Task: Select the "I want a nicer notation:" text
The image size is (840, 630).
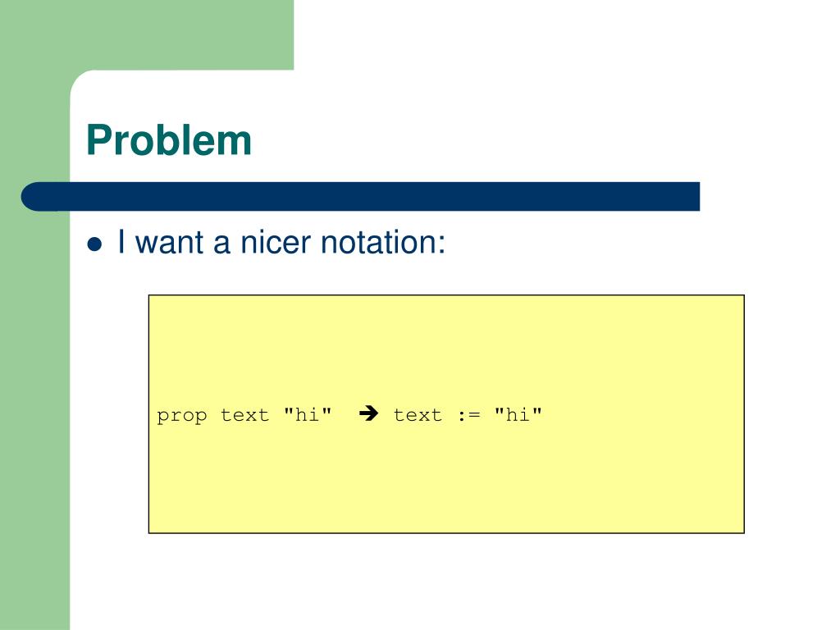Action: (x=281, y=242)
